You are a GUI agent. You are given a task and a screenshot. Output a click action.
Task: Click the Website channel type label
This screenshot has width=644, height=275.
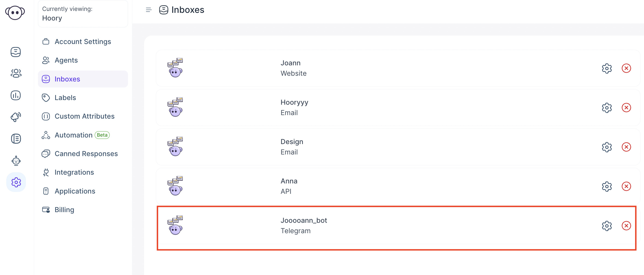click(x=294, y=73)
